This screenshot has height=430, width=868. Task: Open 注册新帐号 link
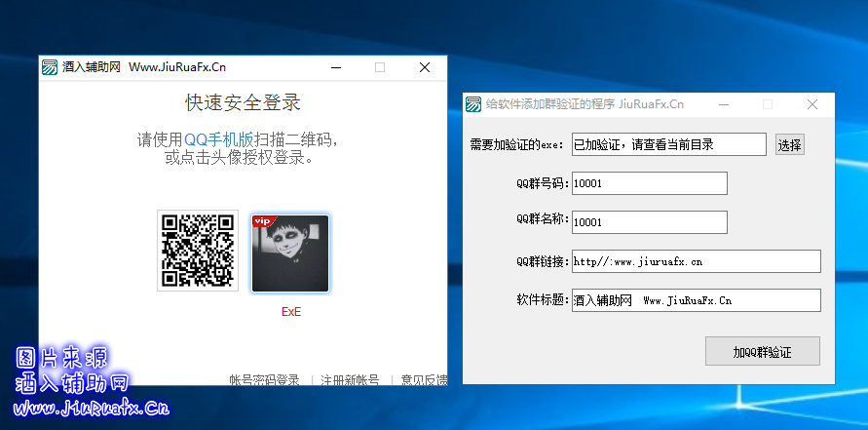350,380
